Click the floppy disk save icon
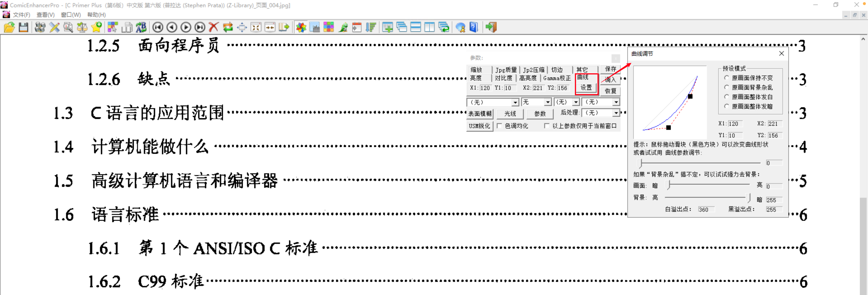The image size is (868, 295). 23,27
